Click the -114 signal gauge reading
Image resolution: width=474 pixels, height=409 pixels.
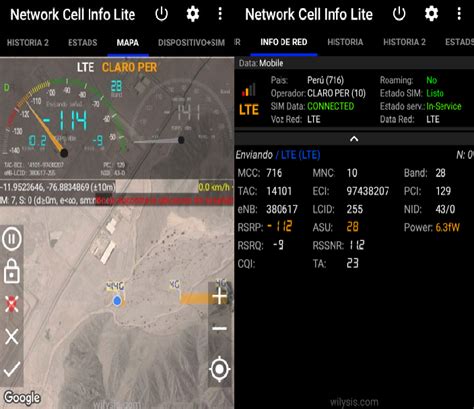pos(66,121)
